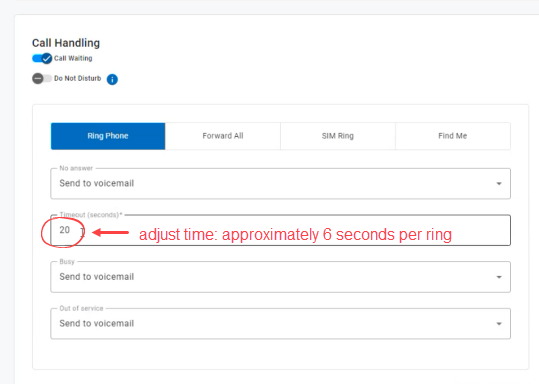The height and width of the screenshot is (384, 539).
Task: Open the No answer dropdown
Action: tap(280, 184)
